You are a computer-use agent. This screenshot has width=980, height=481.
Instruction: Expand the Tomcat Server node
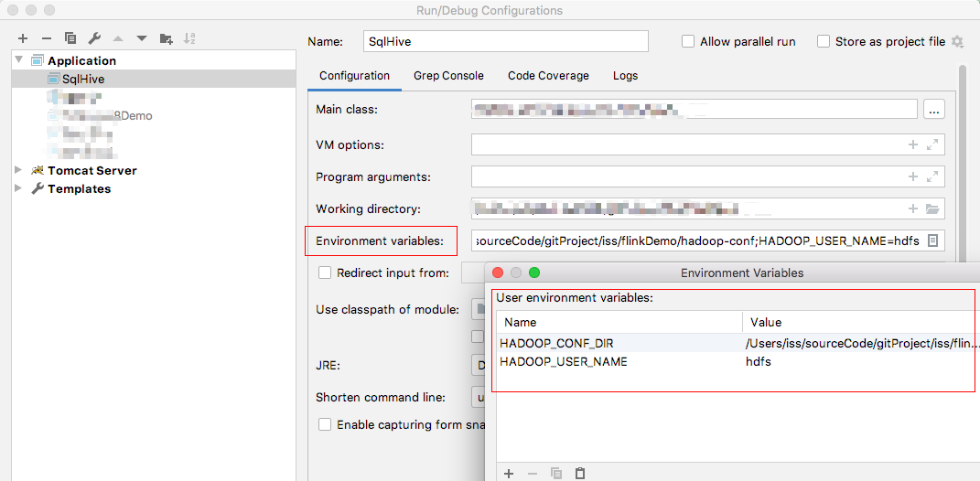click(x=18, y=170)
